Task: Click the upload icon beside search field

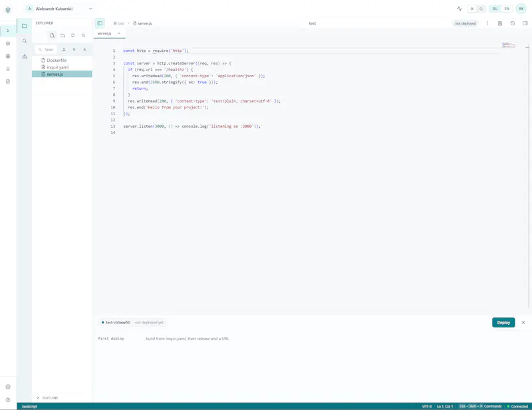Action: pos(64,50)
